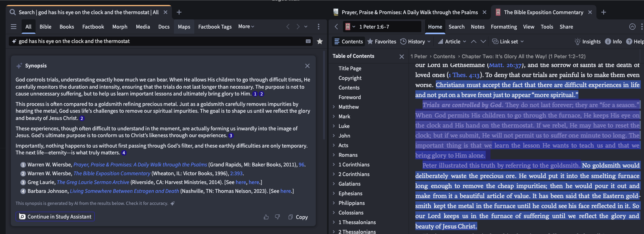644x234 pixels.
Task: Click the thumbs down icon on the synopsis
Action: [x=277, y=217]
